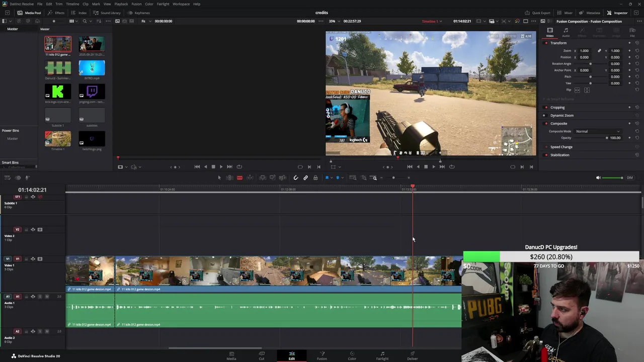
Task: Open the Timeline 1 name dropdown
Action: tap(432, 21)
